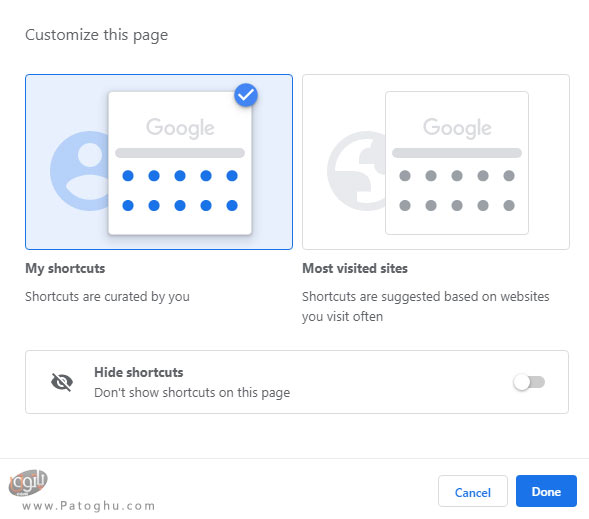Image resolution: width=589 pixels, height=519 pixels.
Task: Click the crossed-out eye Hide shortcuts icon
Action: click(62, 382)
